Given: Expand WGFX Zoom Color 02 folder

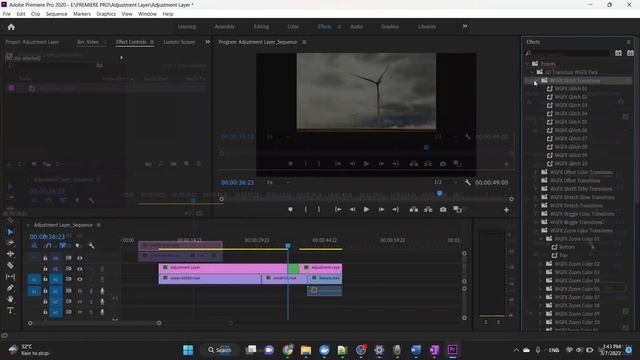Looking at the screenshot, I should point(541,264).
